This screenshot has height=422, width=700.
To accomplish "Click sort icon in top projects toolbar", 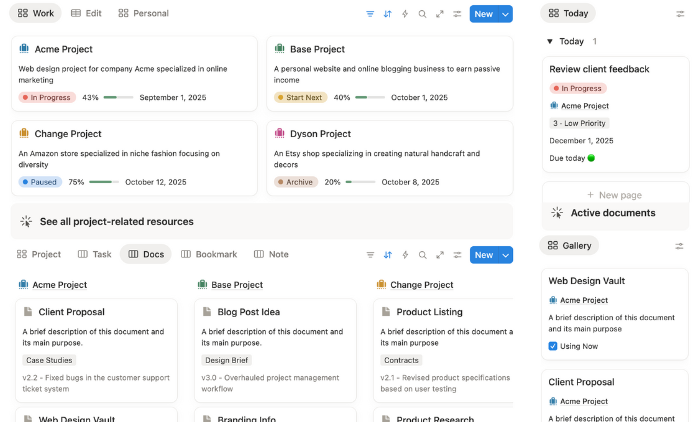I will pyautogui.click(x=388, y=14).
